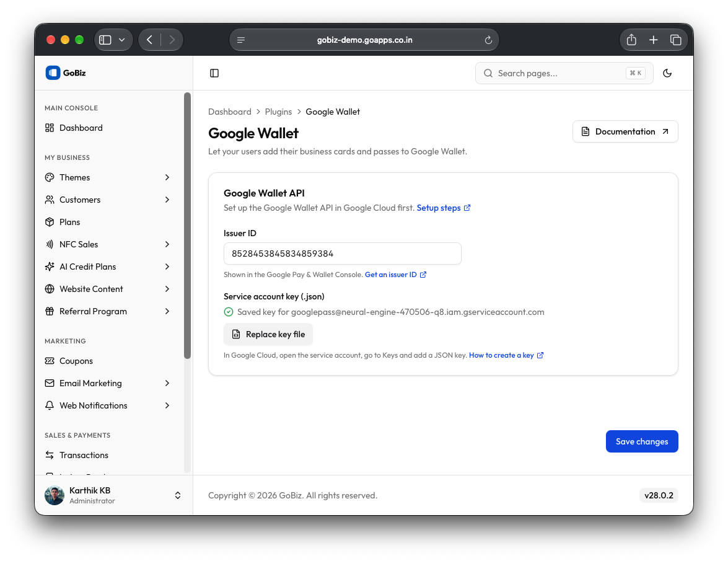
Task: Expand Email Marketing chevron
Action: pyautogui.click(x=167, y=383)
